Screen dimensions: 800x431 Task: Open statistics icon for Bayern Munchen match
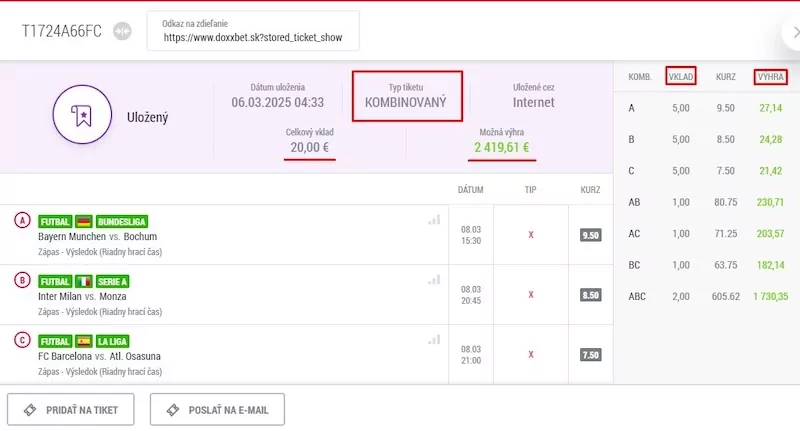click(434, 220)
